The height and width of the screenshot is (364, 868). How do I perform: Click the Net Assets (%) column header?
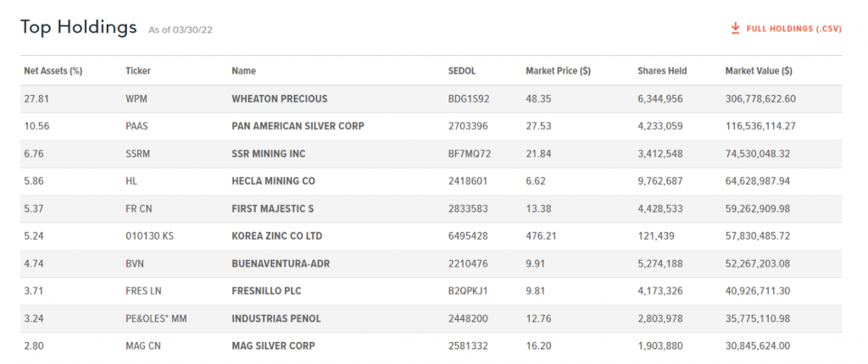[53, 71]
